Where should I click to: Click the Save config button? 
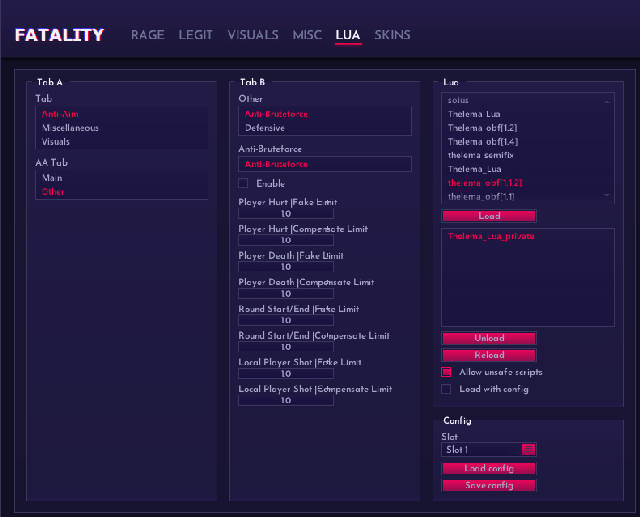coord(489,486)
